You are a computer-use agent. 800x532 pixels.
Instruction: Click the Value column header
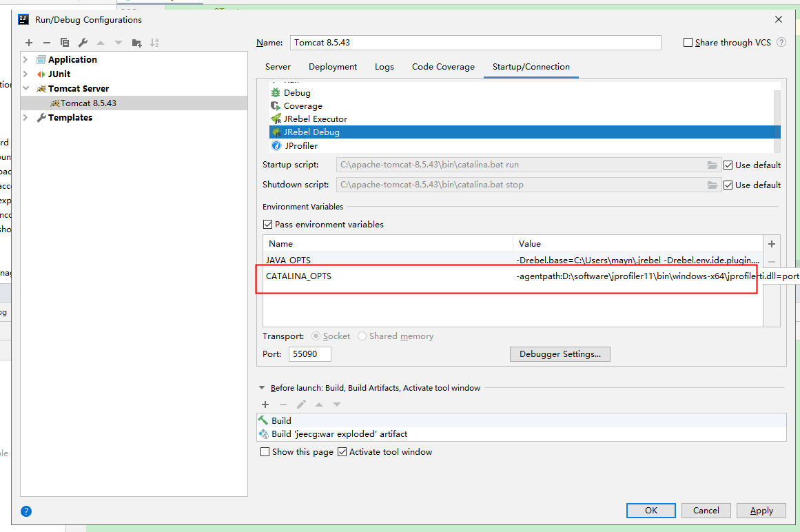coord(638,244)
